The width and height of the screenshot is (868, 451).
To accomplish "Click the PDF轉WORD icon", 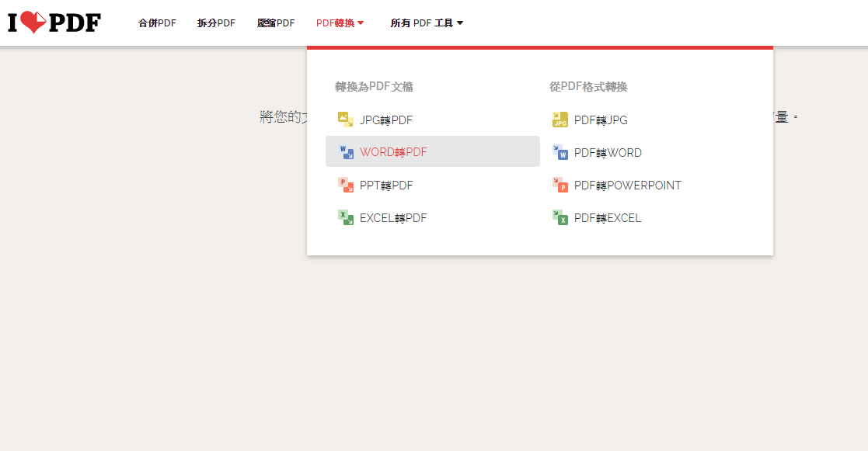I will click(x=560, y=152).
